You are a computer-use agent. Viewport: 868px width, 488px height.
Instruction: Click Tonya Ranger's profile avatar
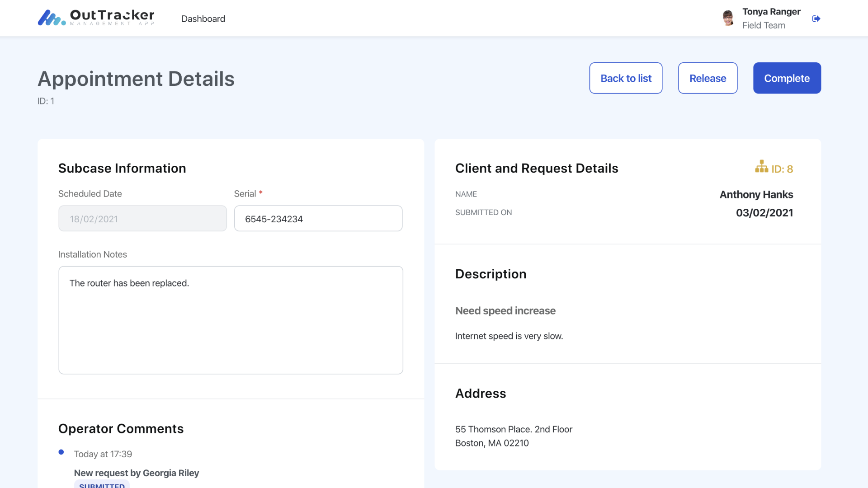[728, 18]
